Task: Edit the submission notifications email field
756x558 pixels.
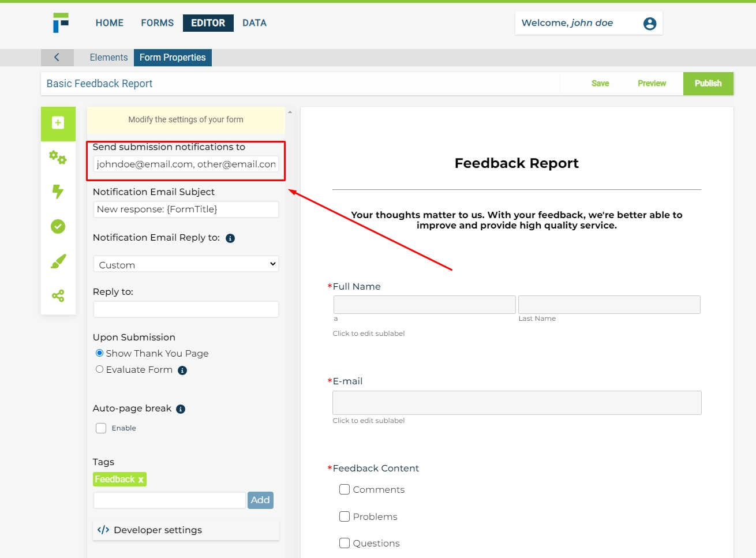Action: point(186,164)
